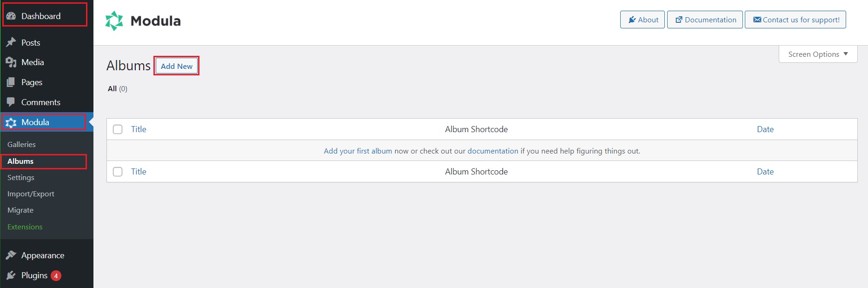Expand the Screen Options dropdown
Viewport: 868px width, 288px height.
coord(818,54)
